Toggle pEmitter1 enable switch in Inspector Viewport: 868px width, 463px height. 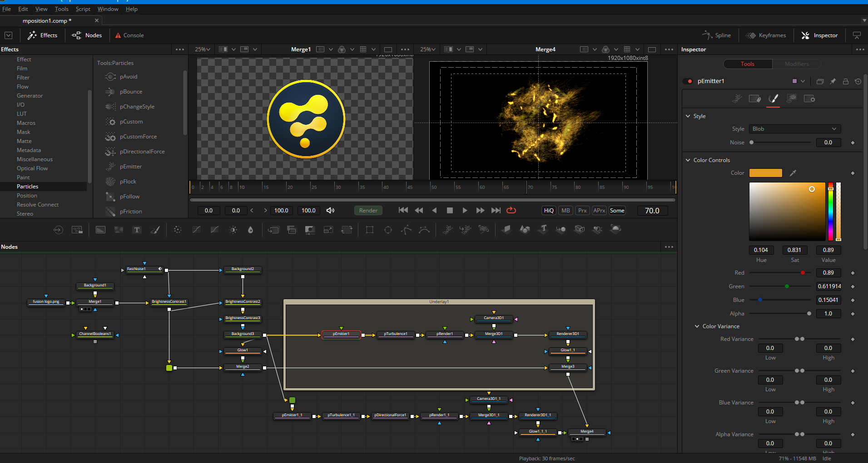(688, 81)
